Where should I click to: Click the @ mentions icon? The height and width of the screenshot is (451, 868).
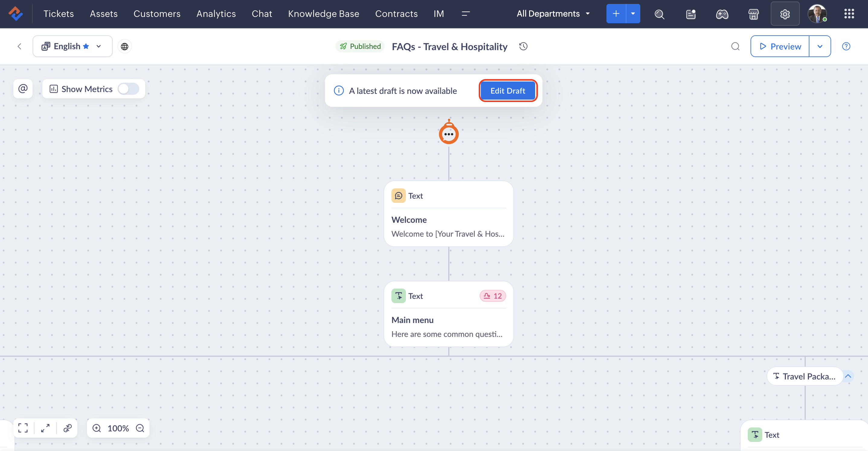[23, 88]
